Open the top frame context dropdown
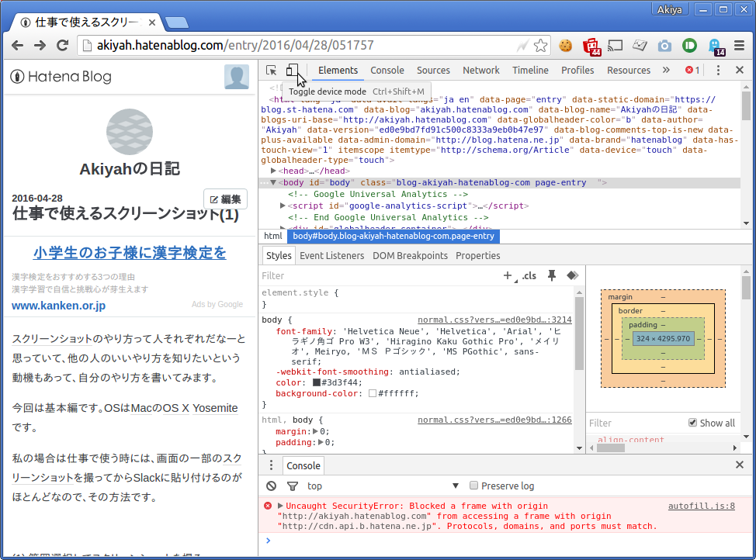 pyautogui.click(x=383, y=486)
